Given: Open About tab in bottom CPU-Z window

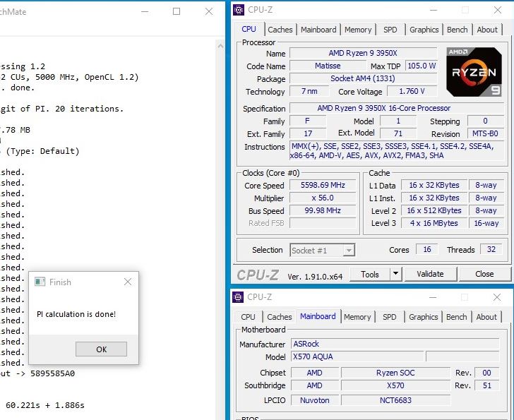Looking at the screenshot, I should tap(486, 317).
